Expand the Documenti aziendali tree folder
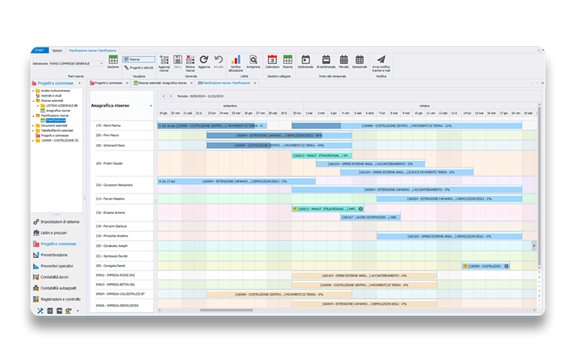This screenshot has height=362, width=576. click(x=33, y=126)
